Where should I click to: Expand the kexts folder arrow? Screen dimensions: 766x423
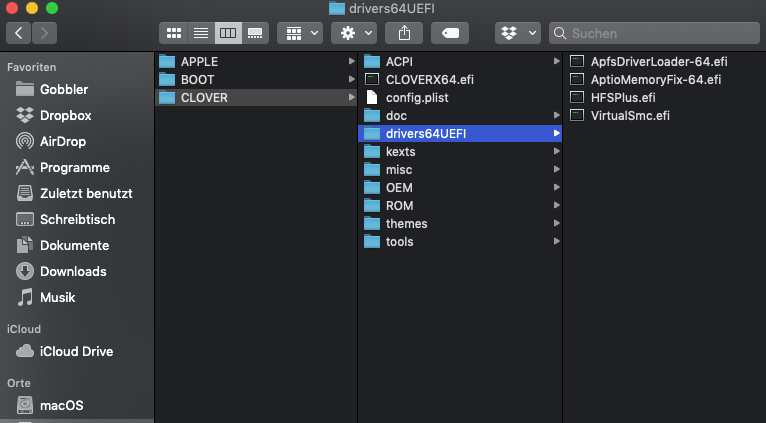[x=556, y=151]
